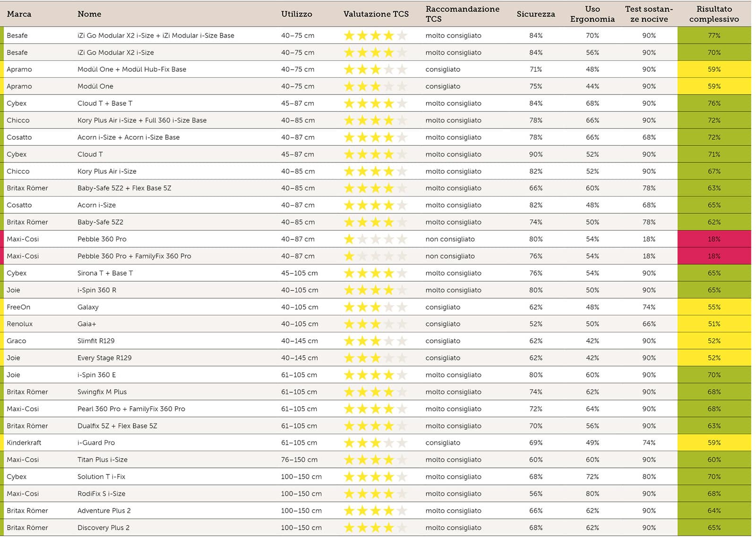Click the star rating of Gaia+ row
The height and width of the screenshot is (542, 756).
coord(376,324)
